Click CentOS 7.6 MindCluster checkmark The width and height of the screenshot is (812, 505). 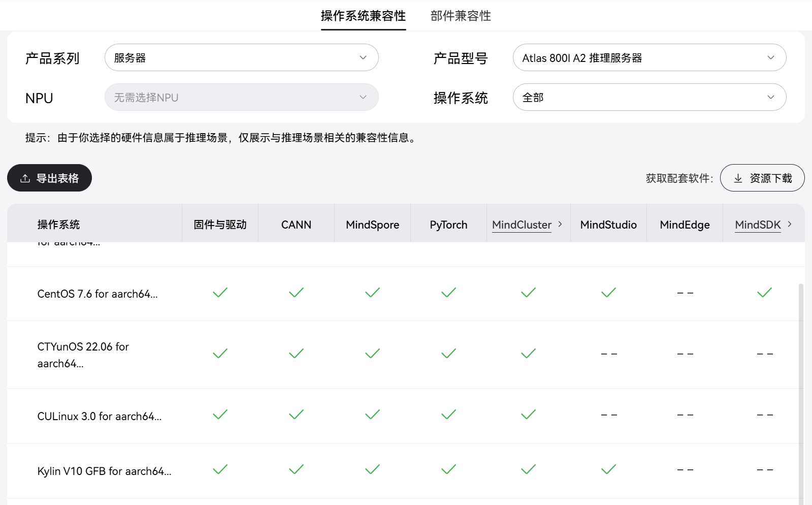pos(528,293)
